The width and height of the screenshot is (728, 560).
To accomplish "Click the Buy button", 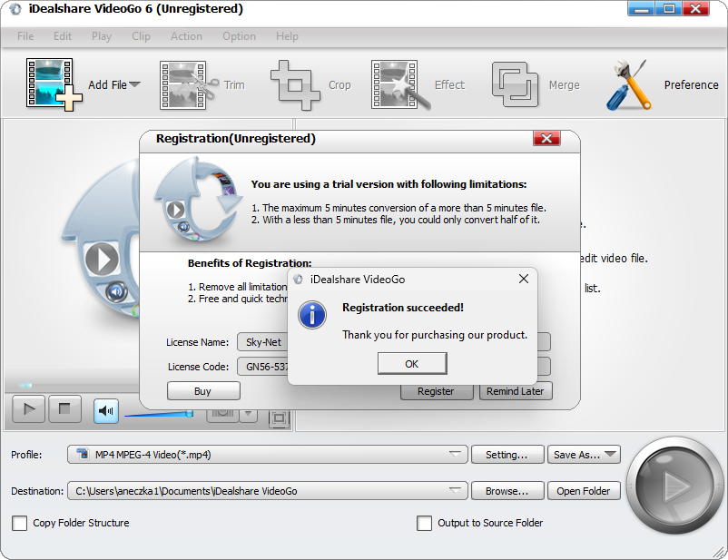I will 203,391.
